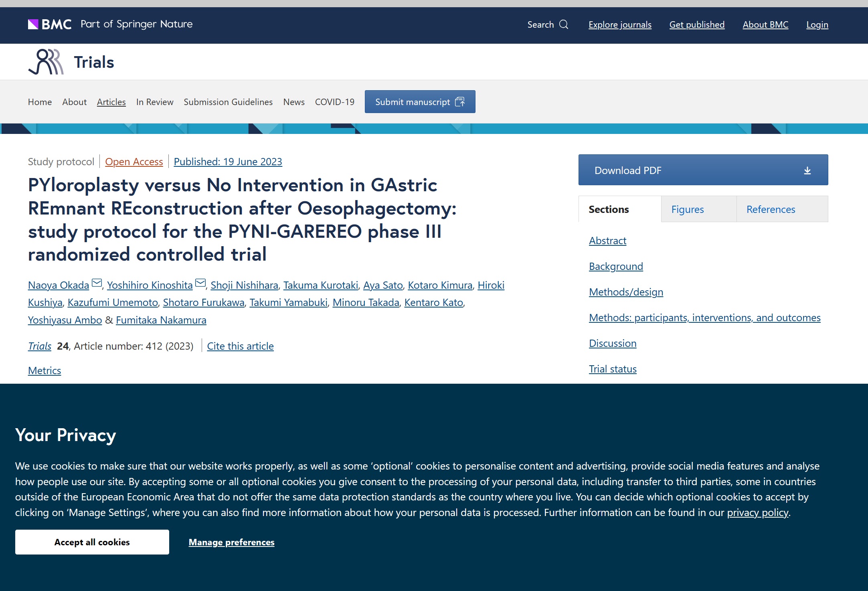
Task: Open Submission Guidelines navigation item
Action: coord(228,102)
